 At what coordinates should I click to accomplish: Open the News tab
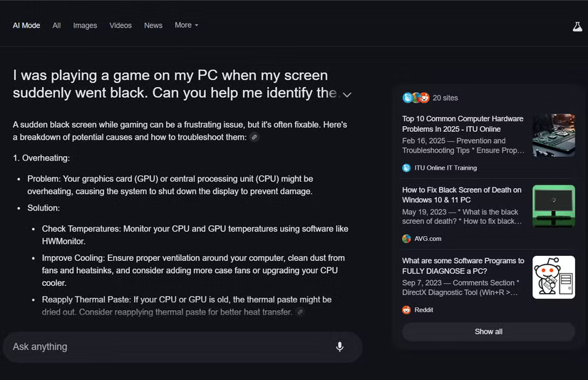point(153,26)
